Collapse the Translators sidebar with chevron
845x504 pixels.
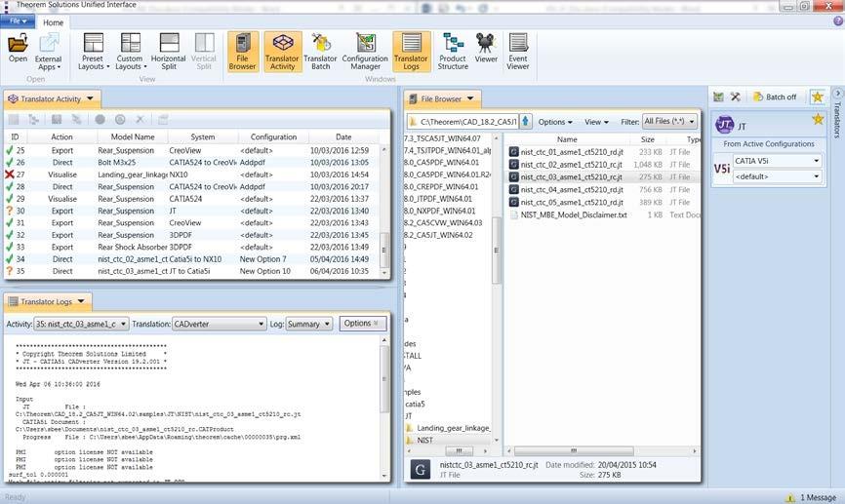coord(838,94)
